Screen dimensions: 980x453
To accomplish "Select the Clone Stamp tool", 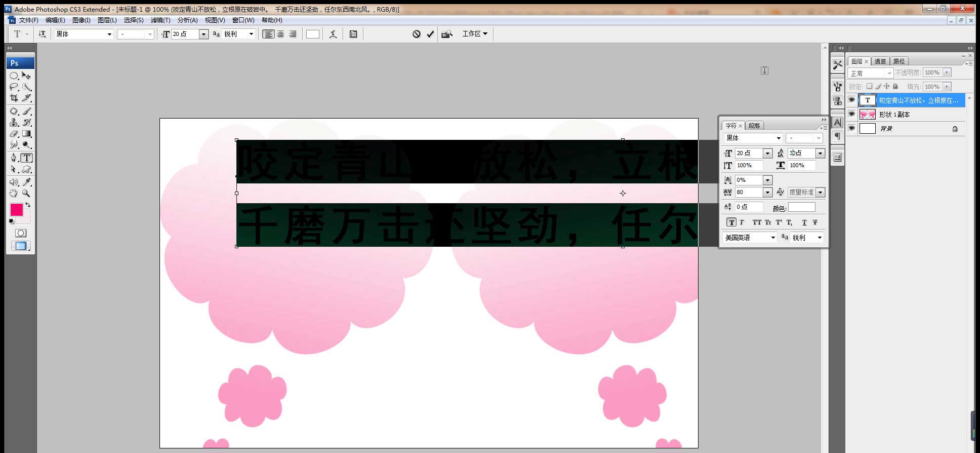I will click(x=14, y=122).
